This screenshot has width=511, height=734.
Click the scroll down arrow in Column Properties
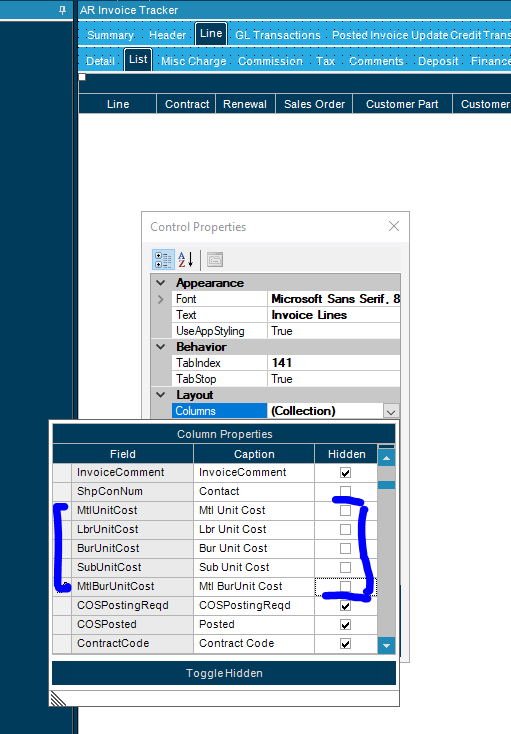point(386,646)
